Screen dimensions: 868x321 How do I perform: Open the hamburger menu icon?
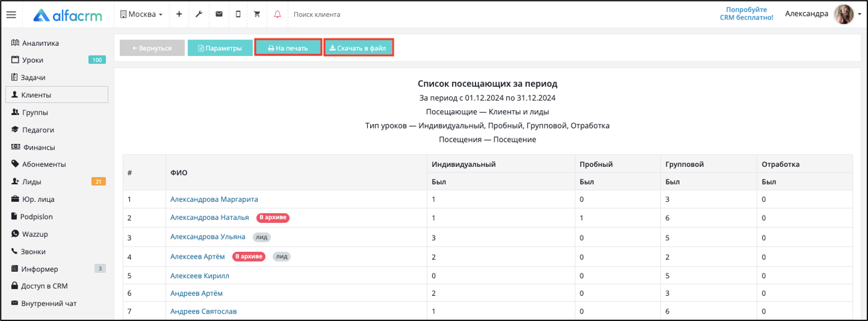pyautogui.click(x=11, y=15)
